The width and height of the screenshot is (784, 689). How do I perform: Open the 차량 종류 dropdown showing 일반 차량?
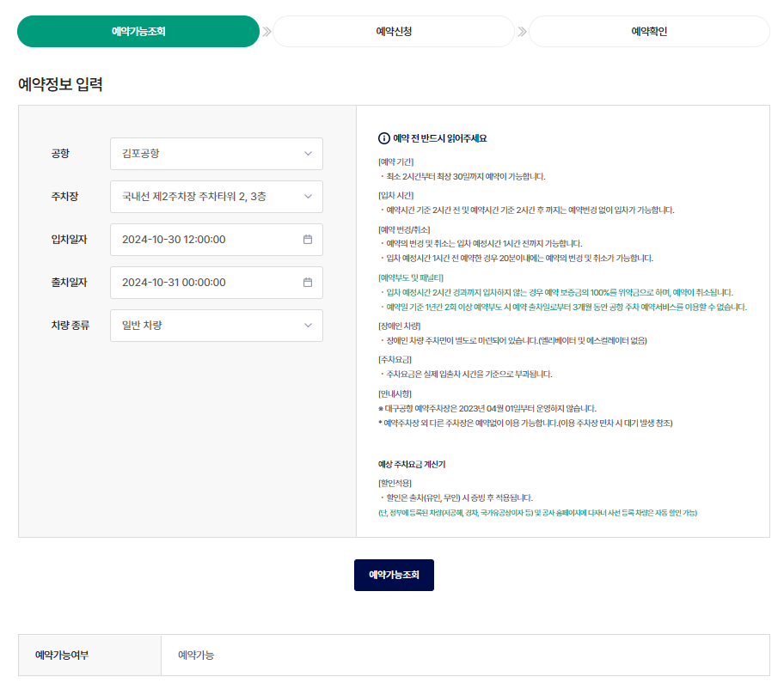coord(217,326)
